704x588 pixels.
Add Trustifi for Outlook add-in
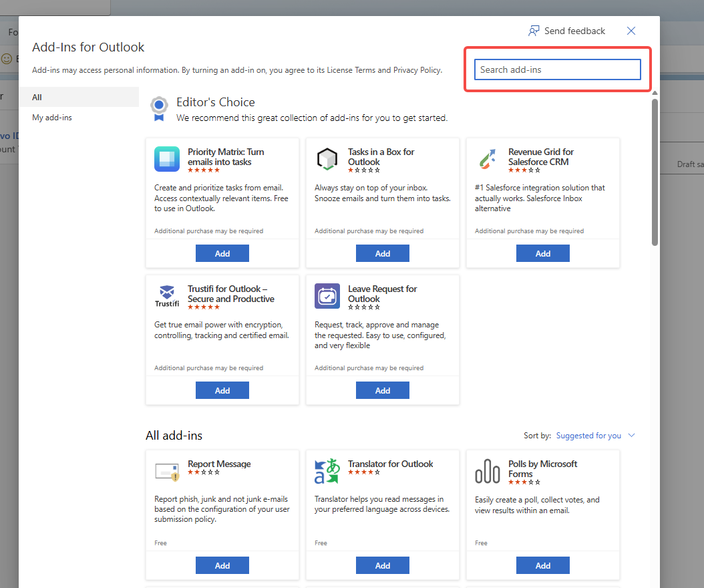click(222, 390)
